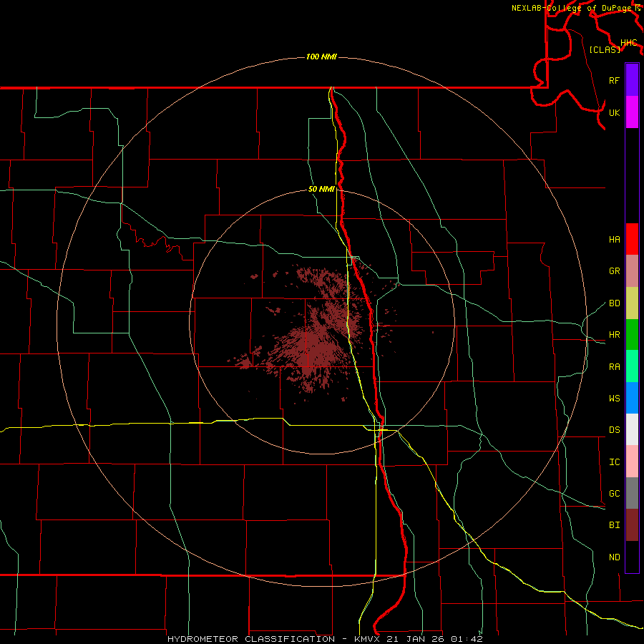
Task: Click the 'ND' legend label
Action: 614,557
